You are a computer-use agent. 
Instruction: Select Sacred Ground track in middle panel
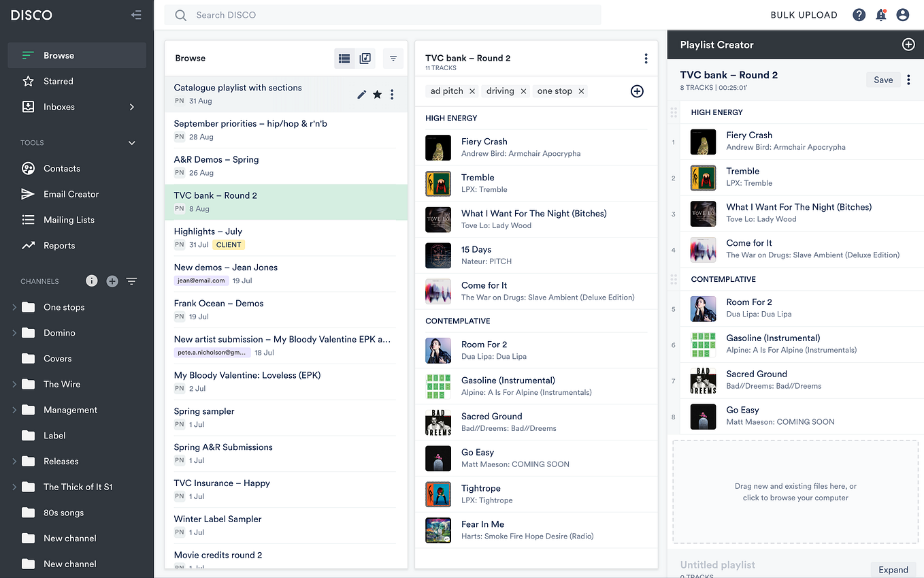pyautogui.click(x=536, y=422)
